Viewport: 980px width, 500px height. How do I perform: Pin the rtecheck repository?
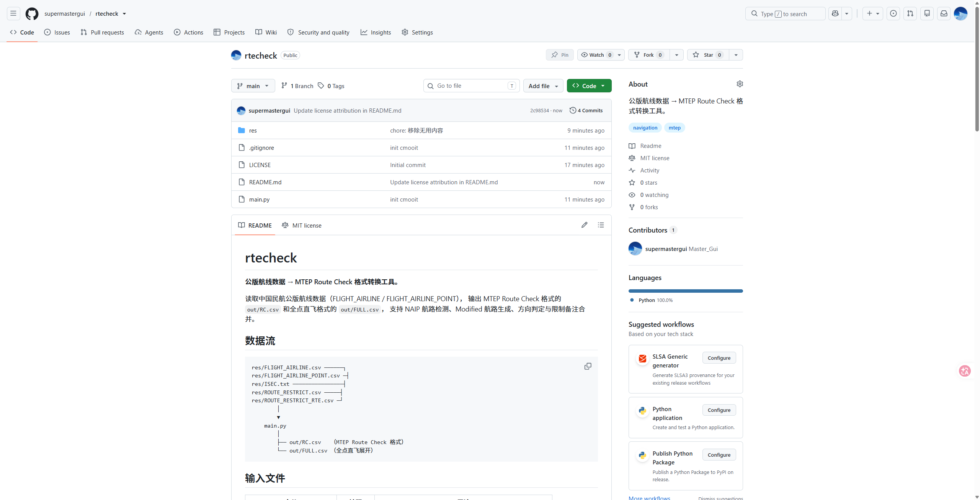coord(560,55)
